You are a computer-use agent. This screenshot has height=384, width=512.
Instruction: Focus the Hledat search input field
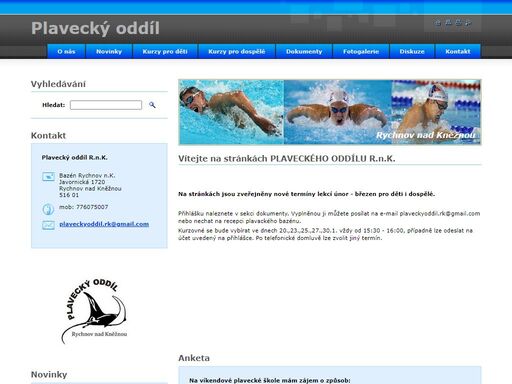106,105
